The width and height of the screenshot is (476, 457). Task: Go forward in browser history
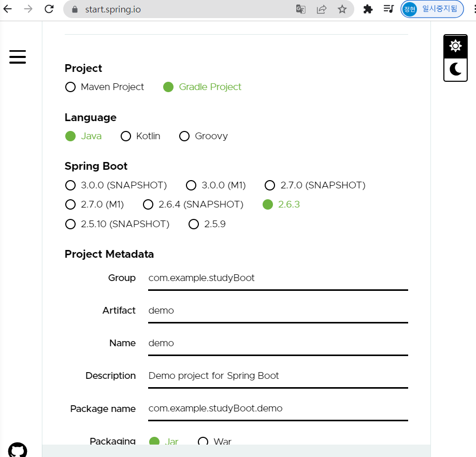28,9
